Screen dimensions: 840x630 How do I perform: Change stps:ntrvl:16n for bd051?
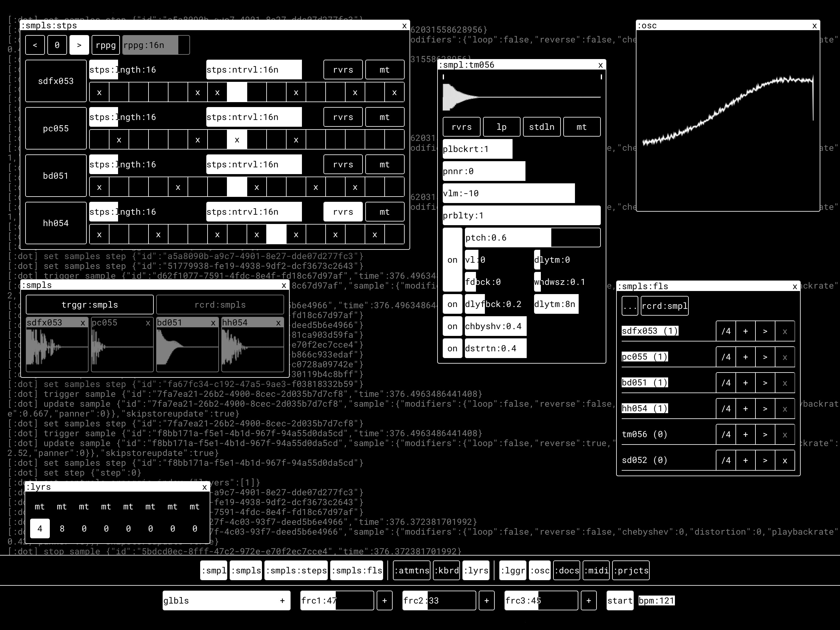[x=254, y=164]
